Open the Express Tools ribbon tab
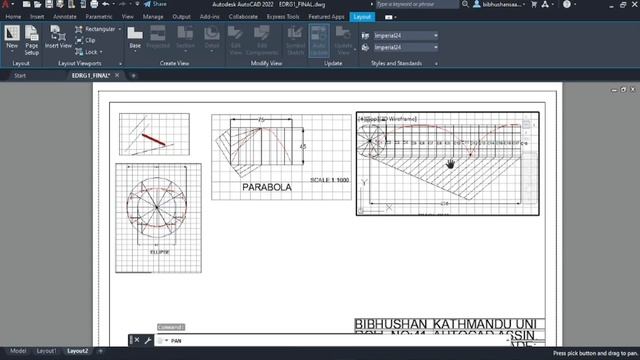Image resolution: width=640 pixels, height=360 pixels. pyautogui.click(x=283, y=17)
